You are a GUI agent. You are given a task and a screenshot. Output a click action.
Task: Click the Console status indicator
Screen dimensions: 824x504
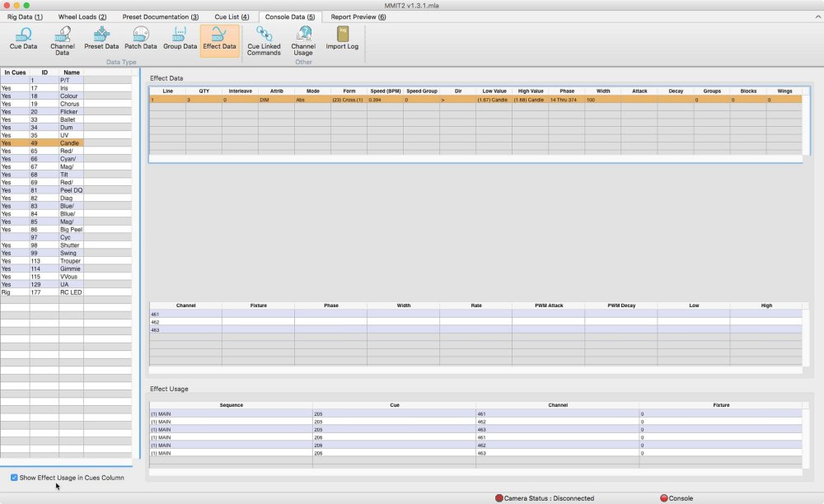(666, 498)
